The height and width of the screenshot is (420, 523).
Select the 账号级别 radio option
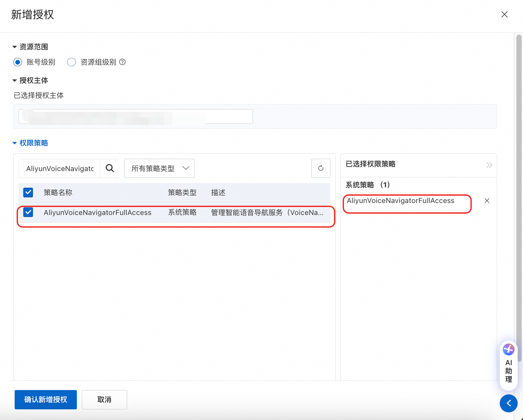(18, 62)
